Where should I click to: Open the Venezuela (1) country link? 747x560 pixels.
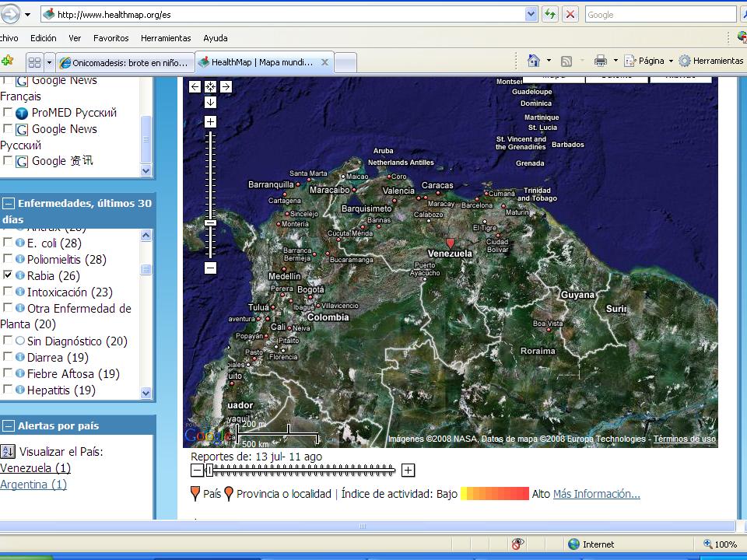click(x=35, y=468)
